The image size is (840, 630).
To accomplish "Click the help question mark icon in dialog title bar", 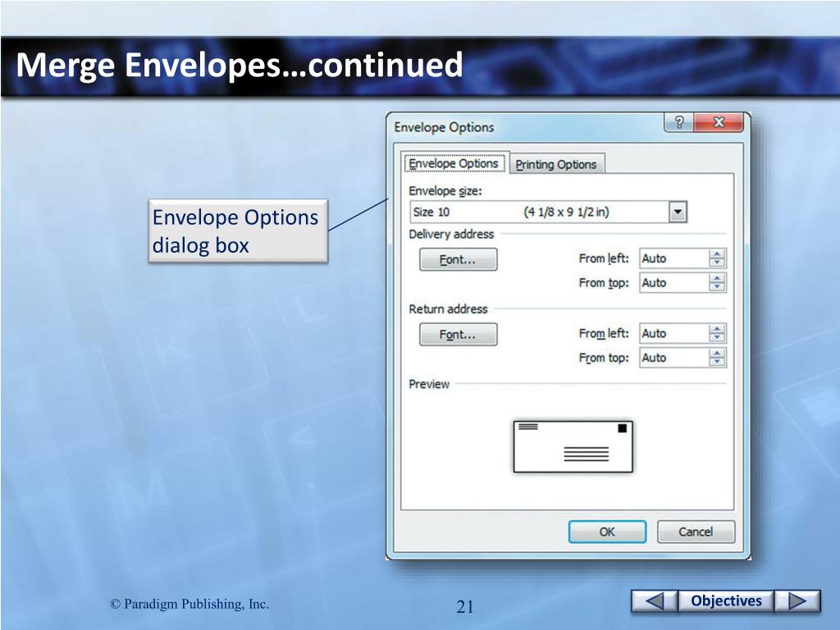I will pos(678,122).
